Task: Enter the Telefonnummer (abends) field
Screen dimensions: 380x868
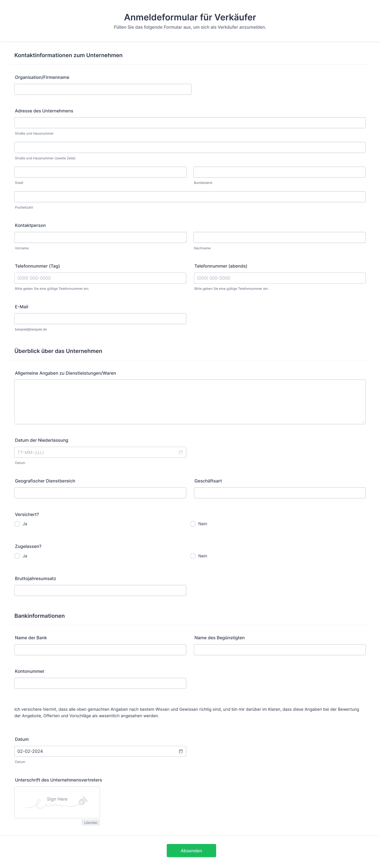Action: [280, 278]
